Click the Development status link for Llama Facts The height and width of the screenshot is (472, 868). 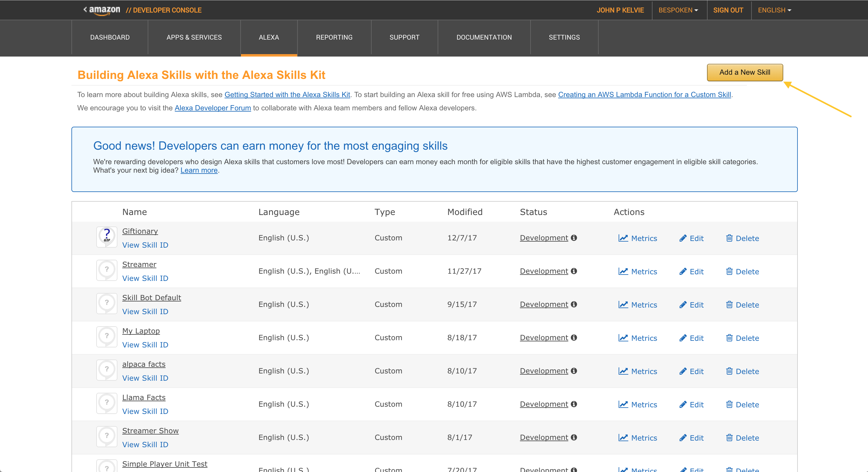544,404
